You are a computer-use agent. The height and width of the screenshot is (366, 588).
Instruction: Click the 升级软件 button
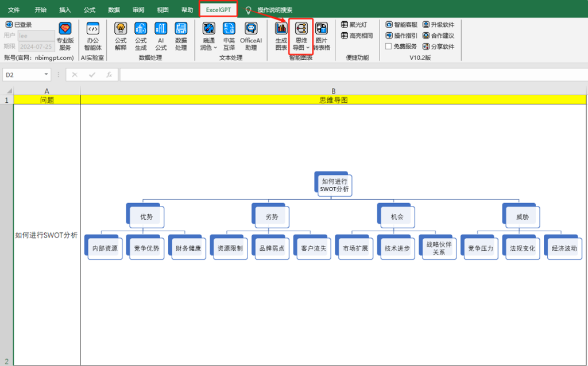tap(438, 25)
